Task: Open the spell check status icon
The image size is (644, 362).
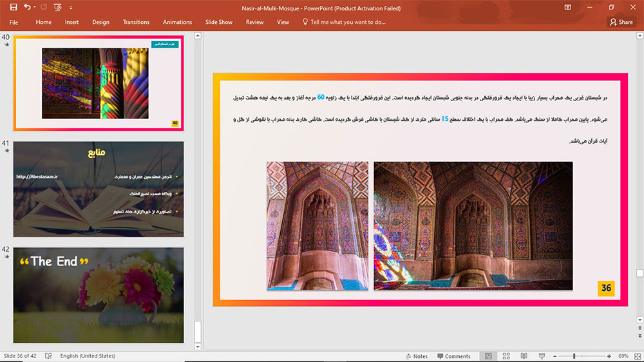Action: point(48,356)
